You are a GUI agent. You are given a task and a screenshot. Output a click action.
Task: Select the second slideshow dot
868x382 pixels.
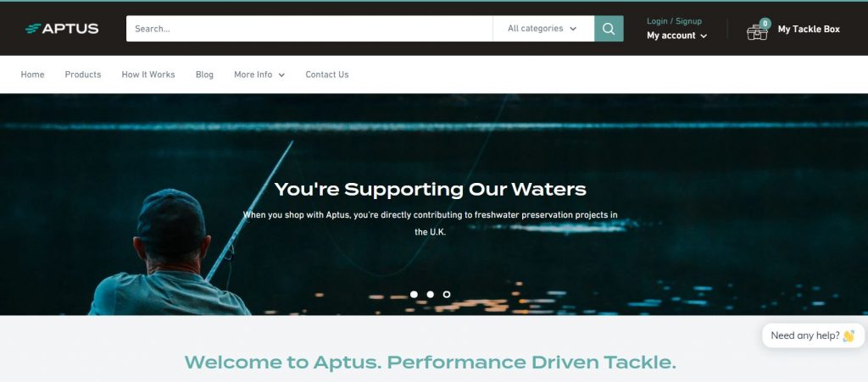coord(430,294)
